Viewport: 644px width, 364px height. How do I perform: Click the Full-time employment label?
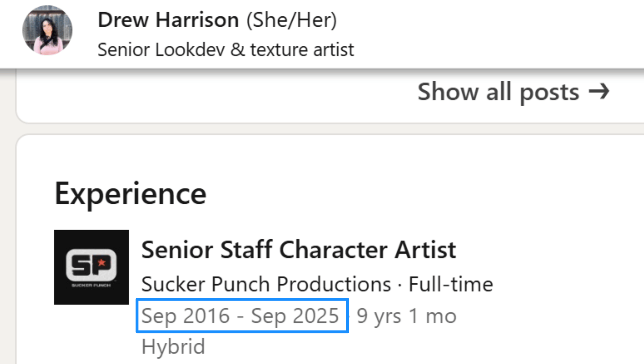[x=451, y=284]
